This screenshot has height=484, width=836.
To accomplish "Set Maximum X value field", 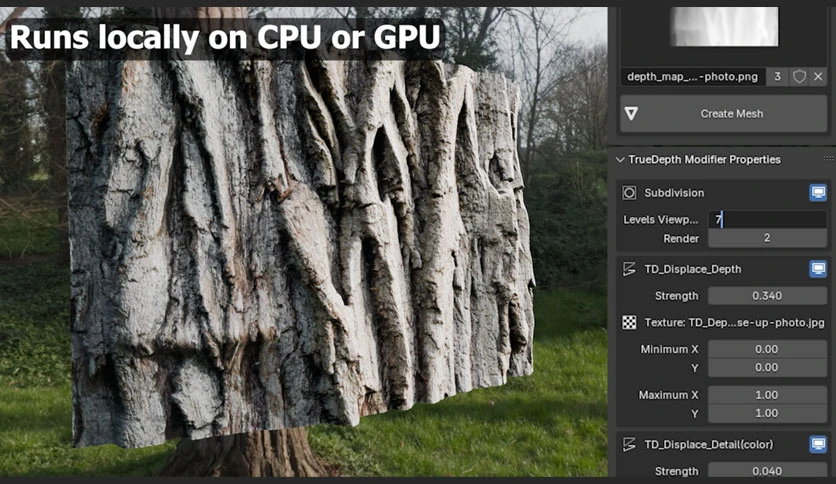I will (767, 395).
